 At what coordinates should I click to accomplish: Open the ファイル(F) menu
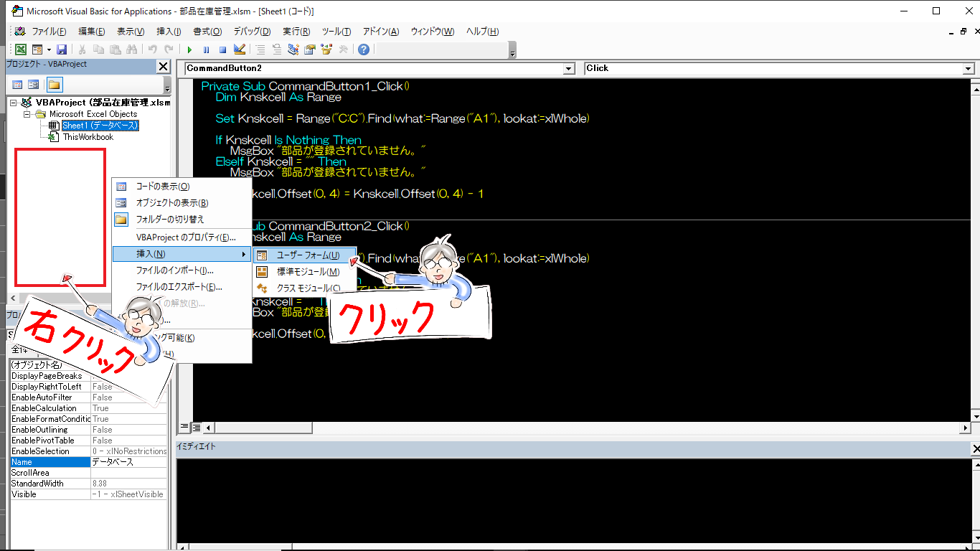pos(49,32)
